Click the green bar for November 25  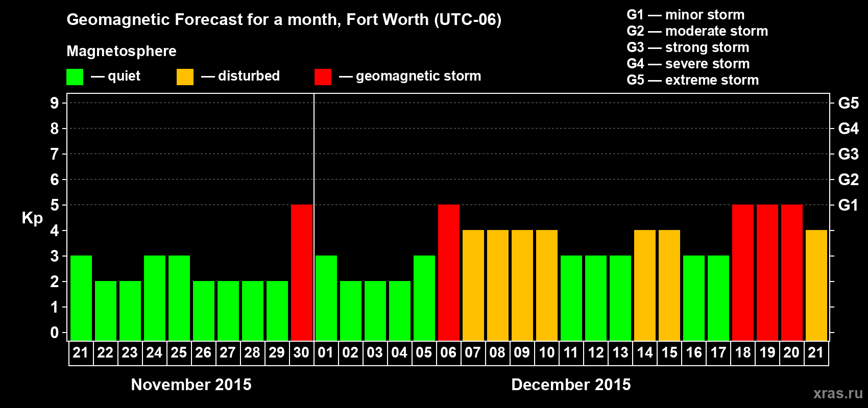[179, 298]
